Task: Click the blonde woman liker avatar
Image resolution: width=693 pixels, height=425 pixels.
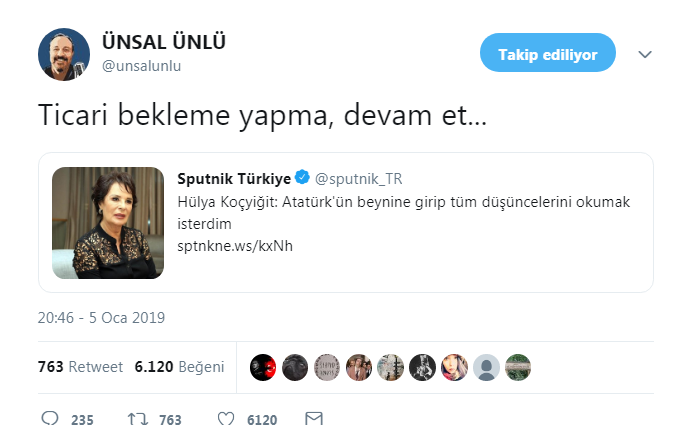Action: click(454, 367)
